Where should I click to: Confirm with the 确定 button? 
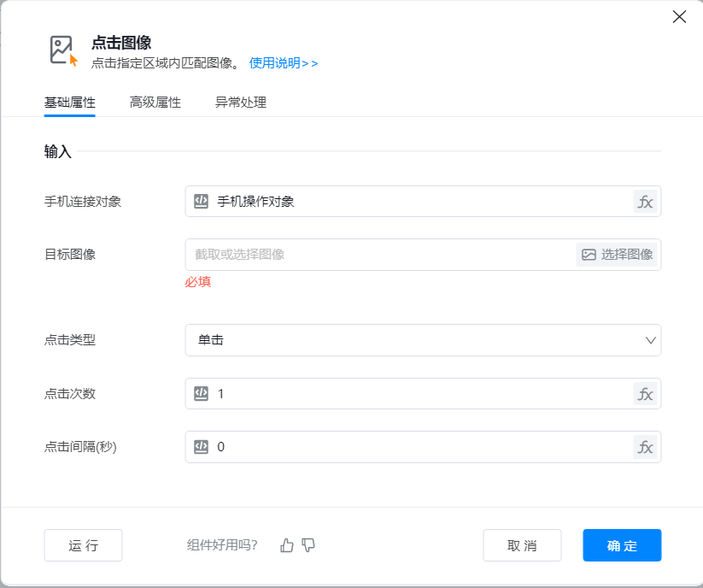(x=622, y=545)
